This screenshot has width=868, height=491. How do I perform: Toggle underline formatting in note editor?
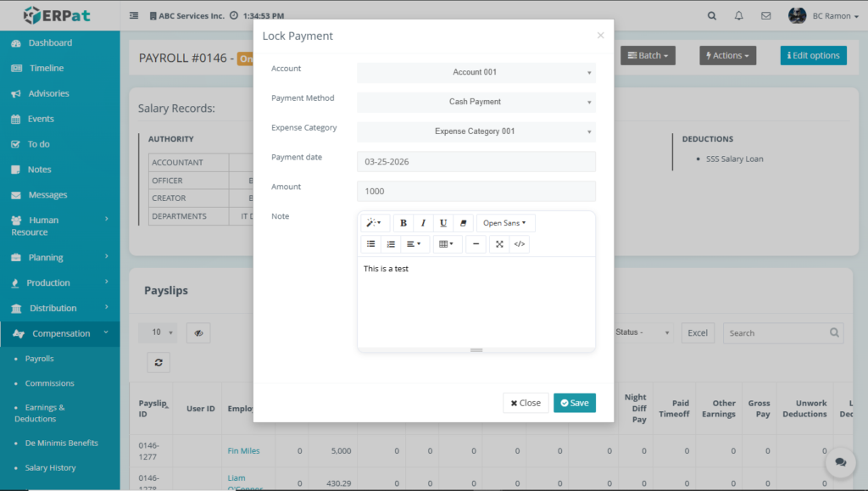click(443, 223)
